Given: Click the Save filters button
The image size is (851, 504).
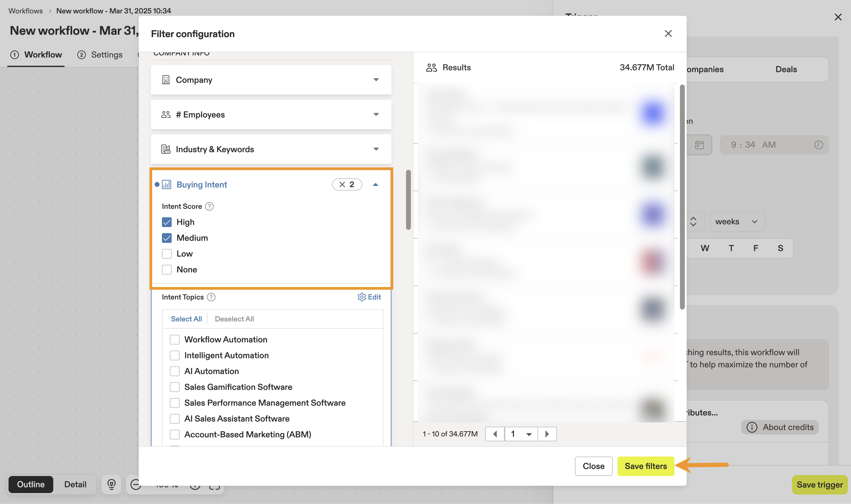Looking at the screenshot, I should coord(646,466).
